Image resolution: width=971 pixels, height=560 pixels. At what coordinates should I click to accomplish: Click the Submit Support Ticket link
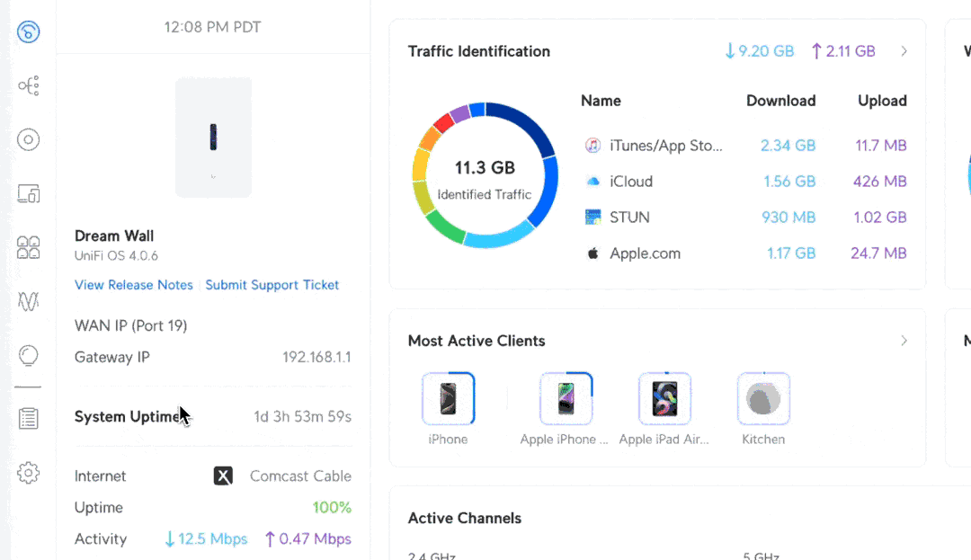[272, 285]
